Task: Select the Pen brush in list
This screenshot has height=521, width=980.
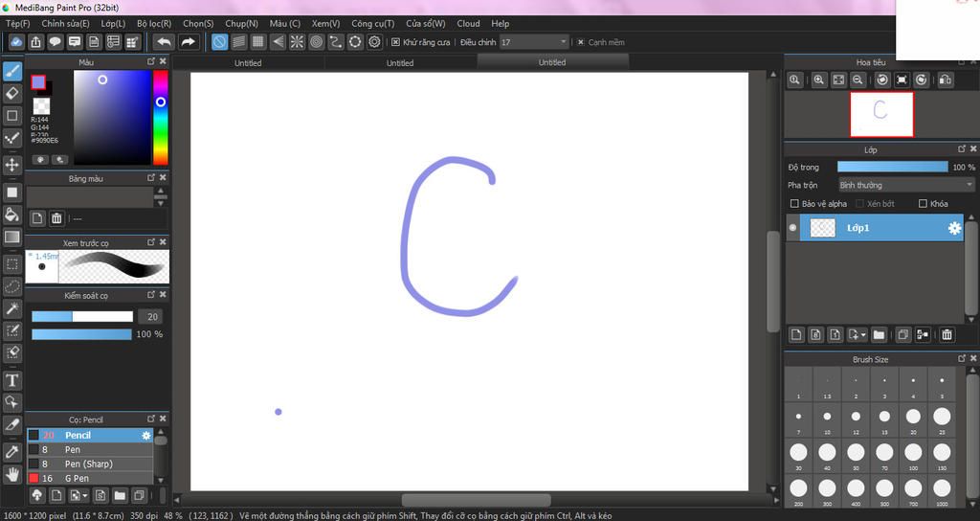Action: [x=89, y=450]
